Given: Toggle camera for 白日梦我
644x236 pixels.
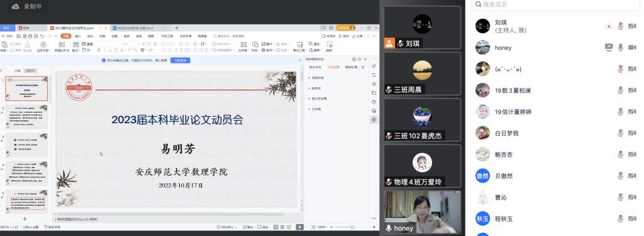Looking at the screenshot, I should pos(633,133).
